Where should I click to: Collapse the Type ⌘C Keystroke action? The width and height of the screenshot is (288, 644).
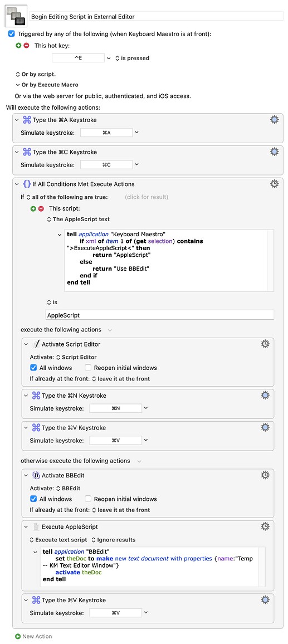point(17,152)
